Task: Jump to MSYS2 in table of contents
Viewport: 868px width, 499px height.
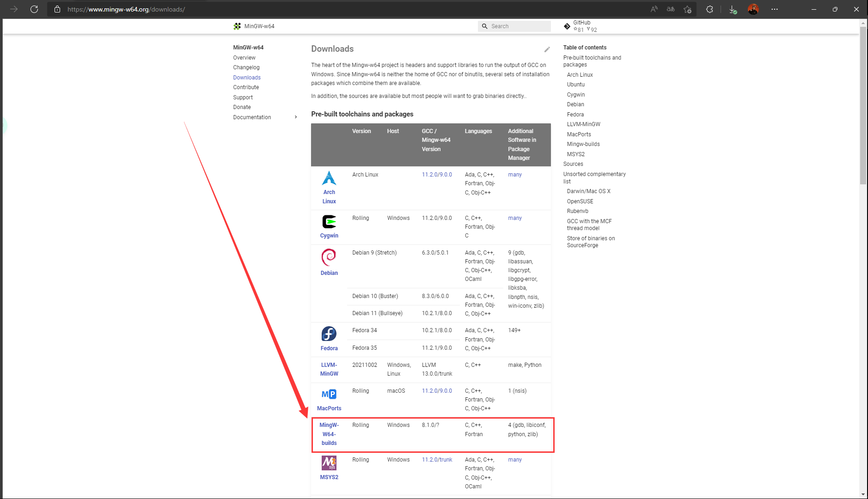Action: pos(575,154)
